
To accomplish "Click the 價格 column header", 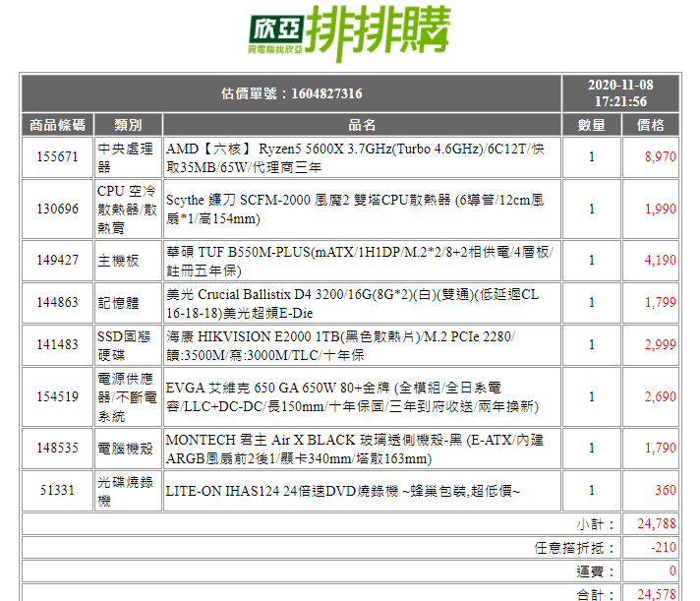I will [x=651, y=125].
